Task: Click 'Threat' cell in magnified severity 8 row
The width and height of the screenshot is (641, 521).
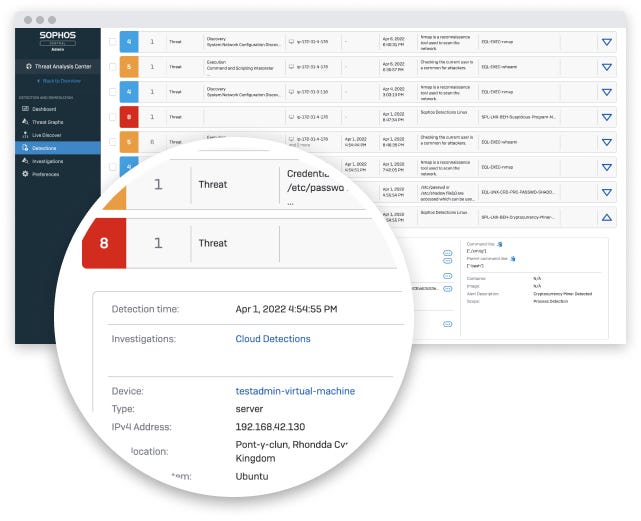Action: (213, 243)
